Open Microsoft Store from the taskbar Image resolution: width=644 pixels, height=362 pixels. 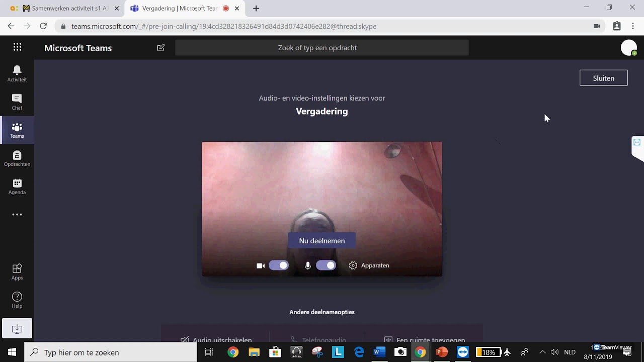275,352
